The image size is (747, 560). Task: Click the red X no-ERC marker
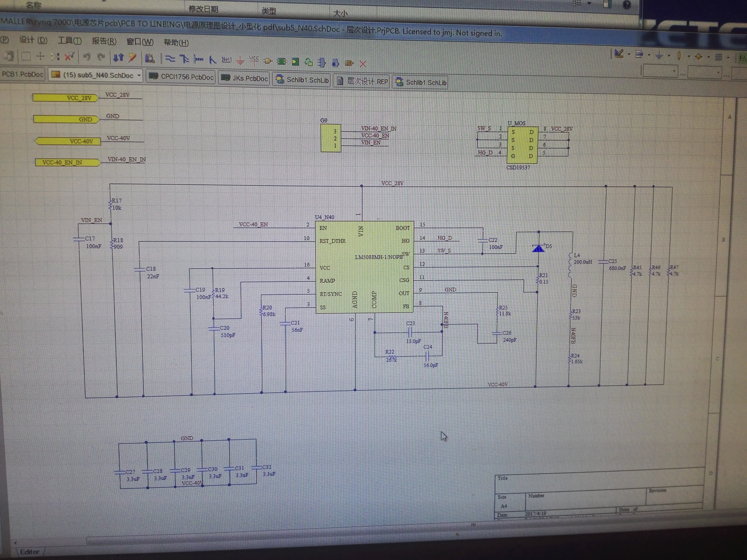tap(363, 63)
